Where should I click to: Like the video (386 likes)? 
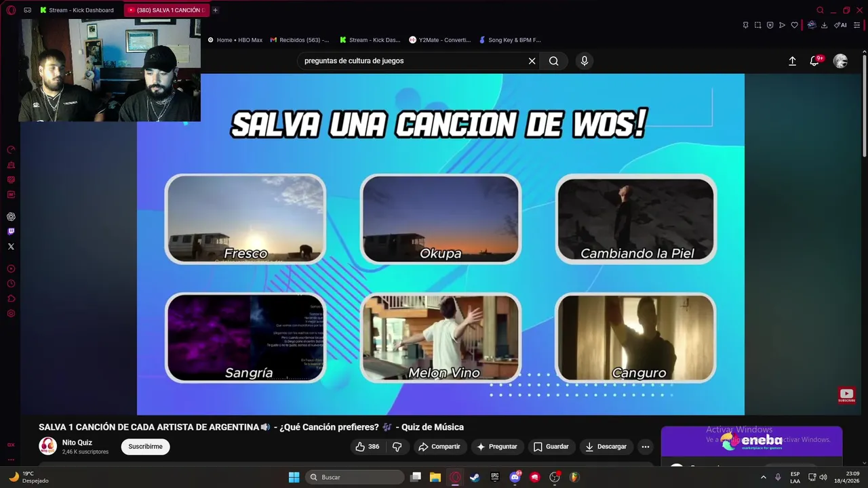[x=368, y=447]
